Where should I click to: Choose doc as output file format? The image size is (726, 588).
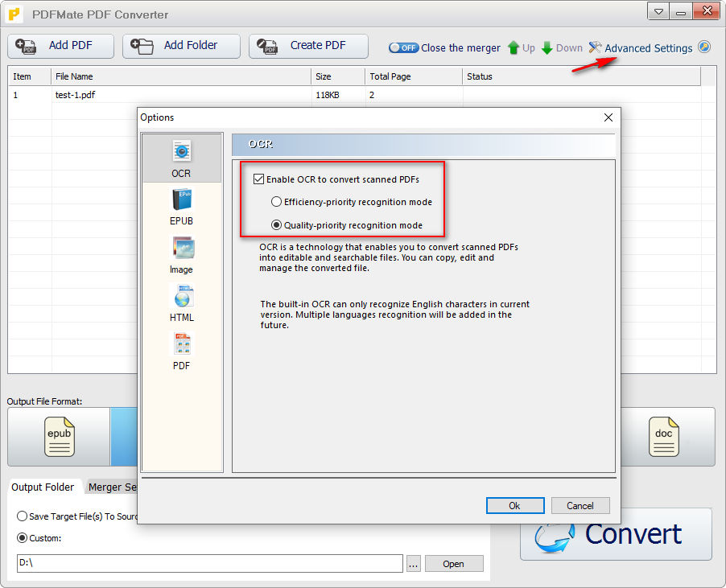[x=663, y=437]
